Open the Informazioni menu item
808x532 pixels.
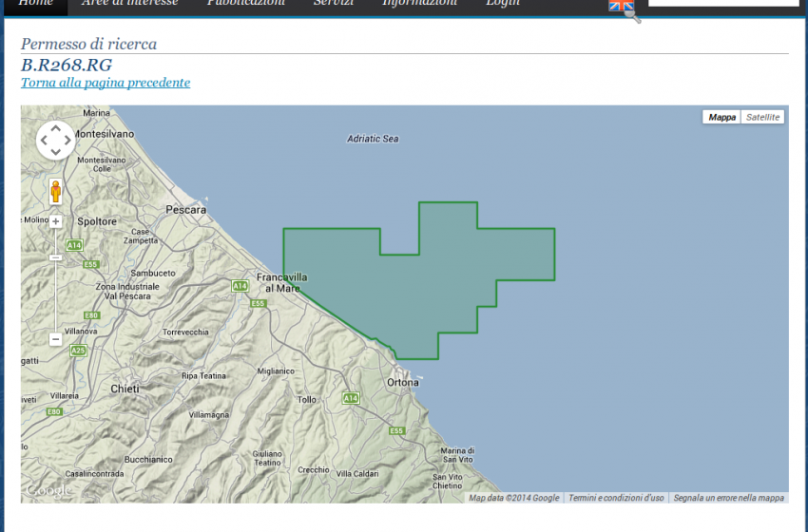click(419, 4)
